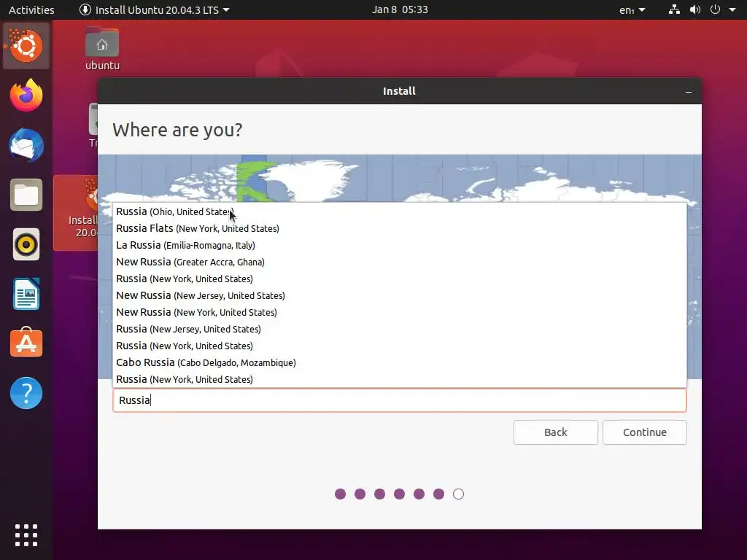Click the network status icon
This screenshot has width=747, height=560.
(x=674, y=9)
